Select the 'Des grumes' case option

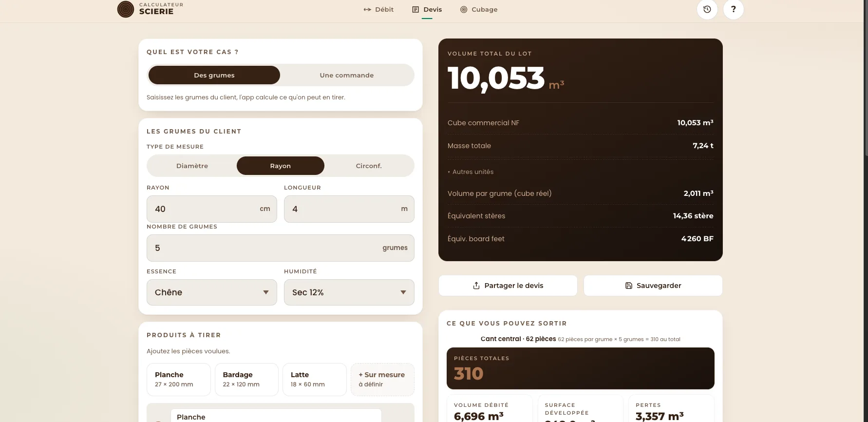pyautogui.click(x=214, y=75)
